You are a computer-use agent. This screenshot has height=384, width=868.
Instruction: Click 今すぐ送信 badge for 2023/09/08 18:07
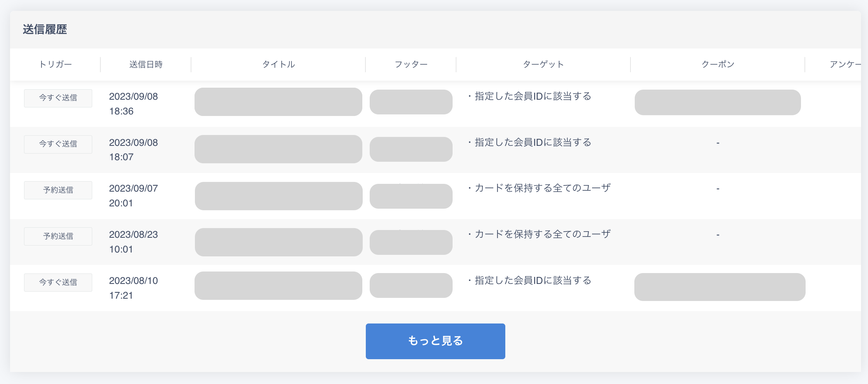click(x=58, y=144)
